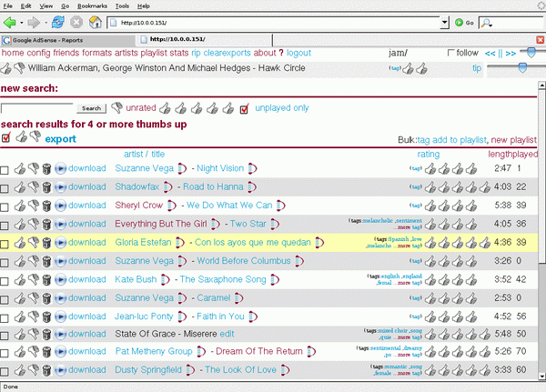The image size is (546, 392).
Task: Close the current browser tab
Action: 540,40
